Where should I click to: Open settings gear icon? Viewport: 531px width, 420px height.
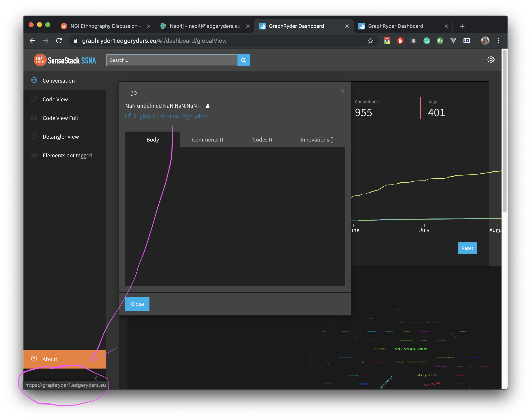[x=491, y=60]
